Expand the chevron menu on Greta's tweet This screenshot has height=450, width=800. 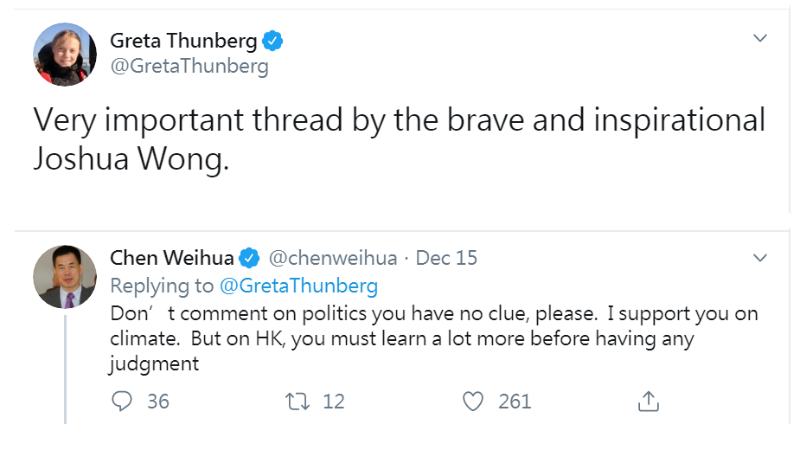coord(760,38)
